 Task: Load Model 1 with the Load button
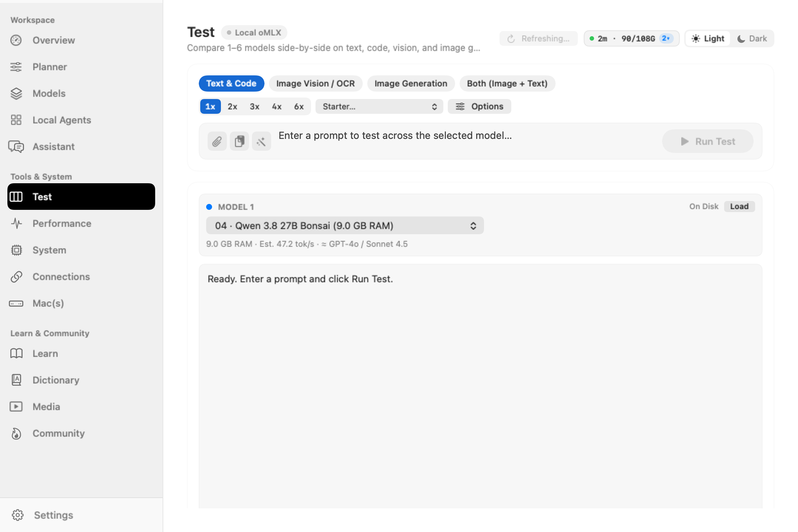(x=739, y=207)
